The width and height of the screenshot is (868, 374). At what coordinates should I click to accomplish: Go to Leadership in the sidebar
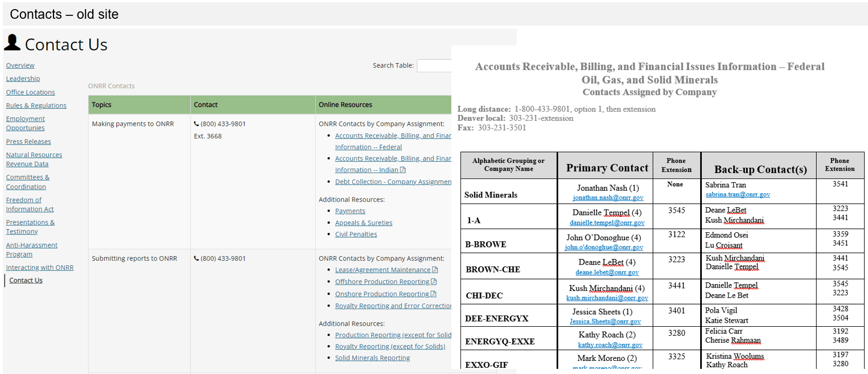pyautogui.click(x=23, y=79)
